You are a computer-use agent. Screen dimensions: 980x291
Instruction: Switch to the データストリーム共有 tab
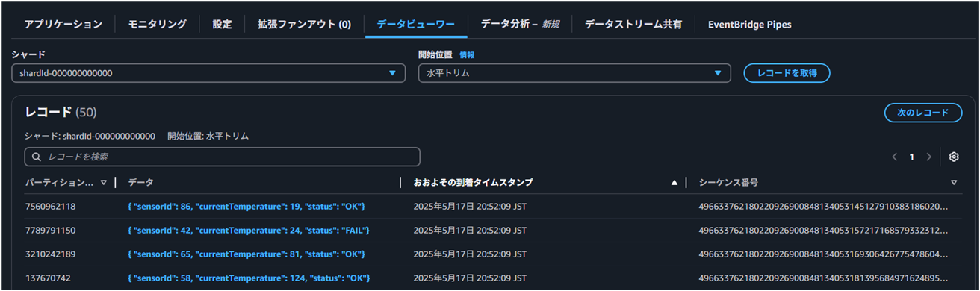coord(633,24)
